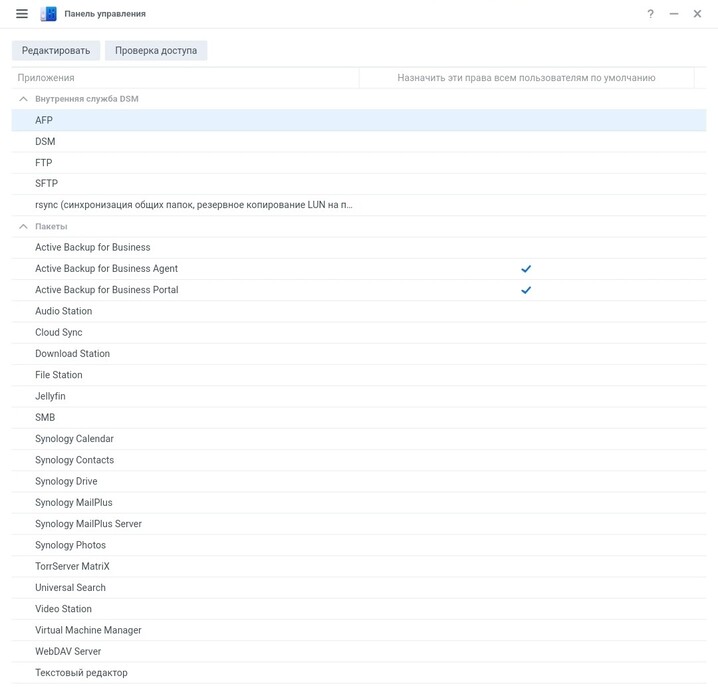Select the WebDAV Server row

click(359, 652)
